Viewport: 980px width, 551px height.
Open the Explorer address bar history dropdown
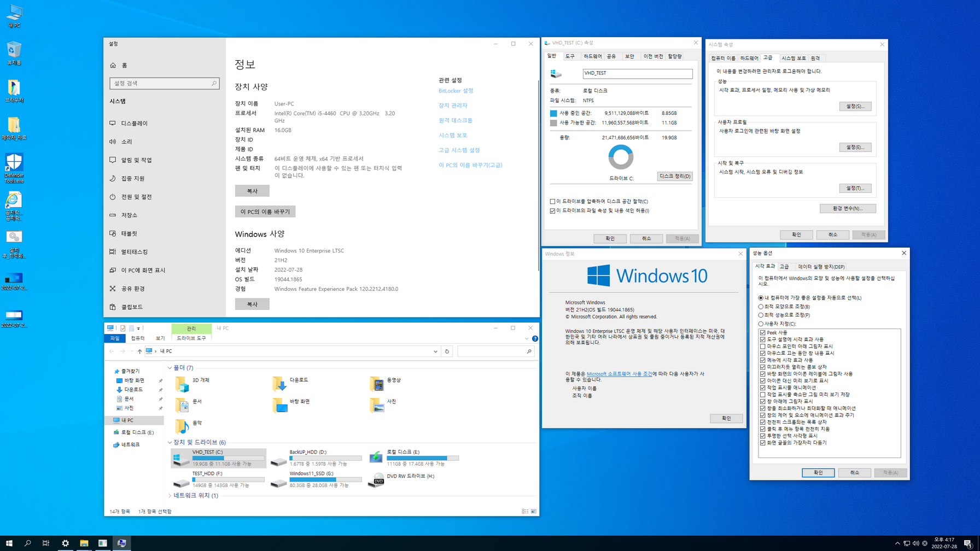pyautogui.click(x=435, y=351)
